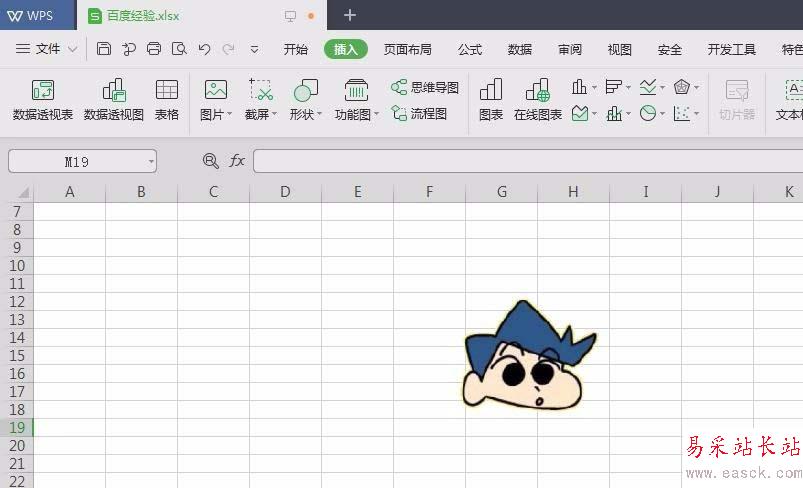Expand the 形状 dropdown arrow
The height and width of the screenshot is (488, 803).
pyautogui.click(x=320, y=114)
